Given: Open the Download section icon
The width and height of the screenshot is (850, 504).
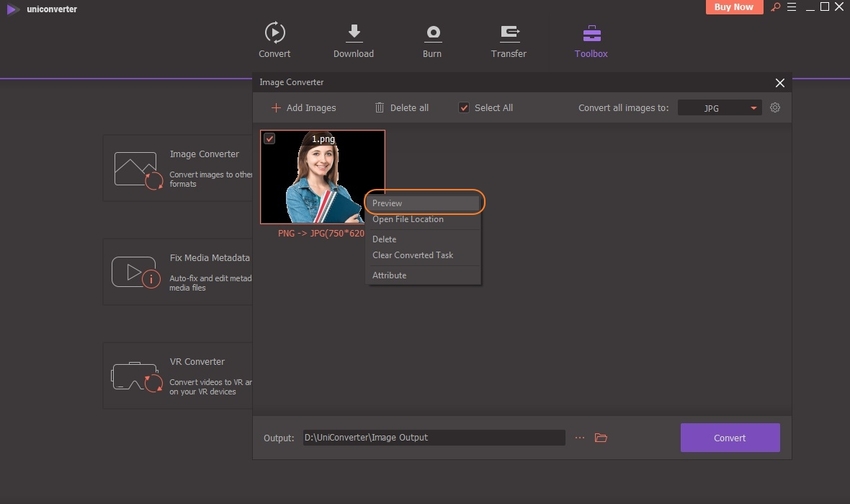Looking at the screenshot, I should click(x=353, y=33).
